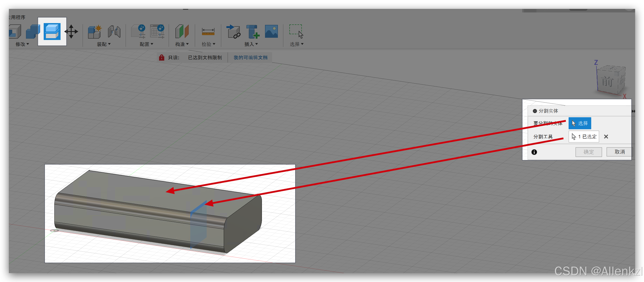Select the Move/Copy arrows tool
The width and height of the screenshot is (644, 282).
tap(71, 32)
